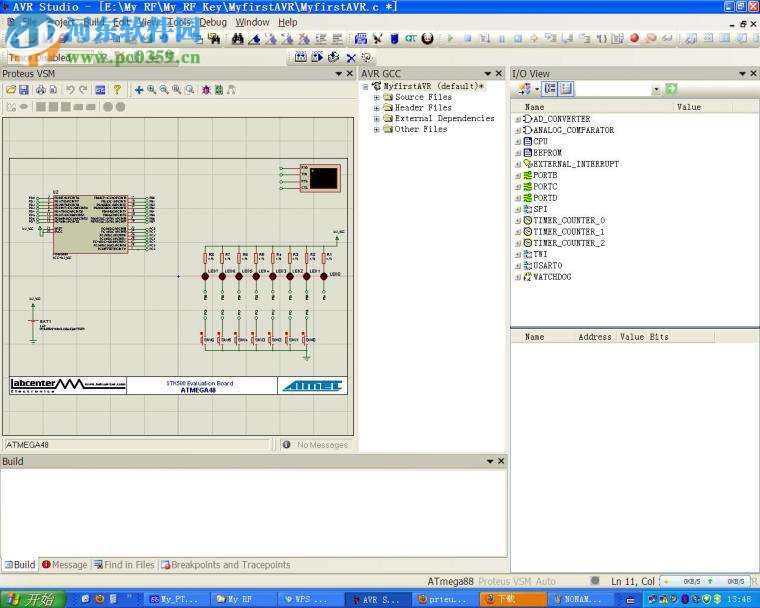Close the I/O View panel
The width and height of the screenshot is (760, 608).
click(x=754, y=74)
